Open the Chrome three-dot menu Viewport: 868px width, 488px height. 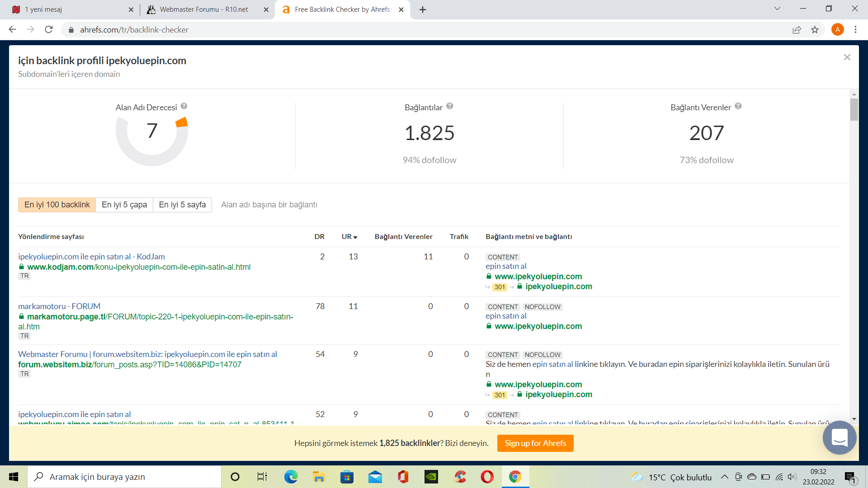(x=855, y=30)
